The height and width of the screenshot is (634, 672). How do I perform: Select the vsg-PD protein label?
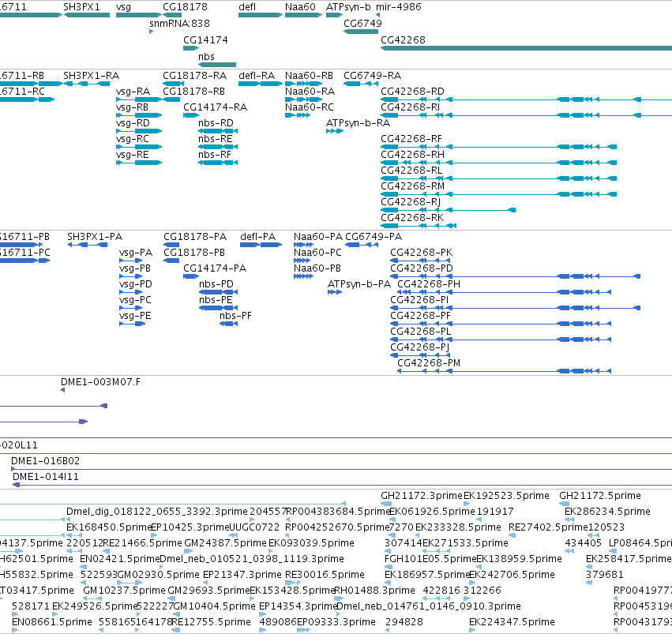coord(136,284)
